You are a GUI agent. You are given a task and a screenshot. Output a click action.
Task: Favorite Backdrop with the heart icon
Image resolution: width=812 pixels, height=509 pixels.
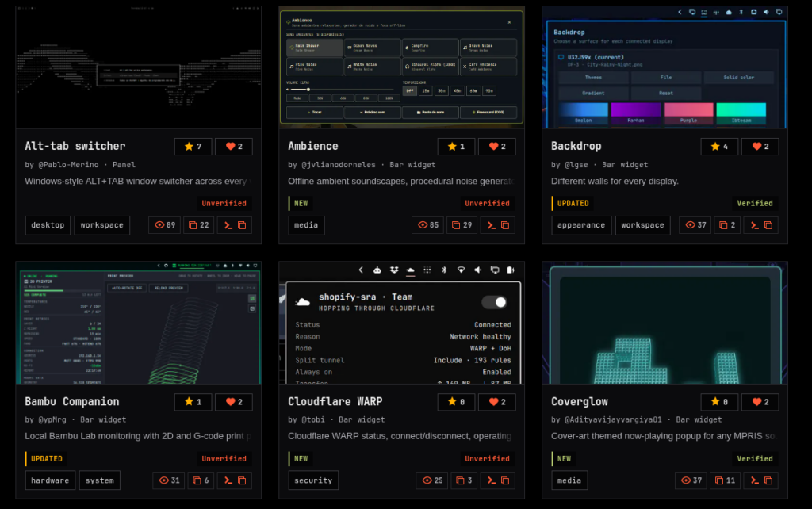[x=760, y=147]
